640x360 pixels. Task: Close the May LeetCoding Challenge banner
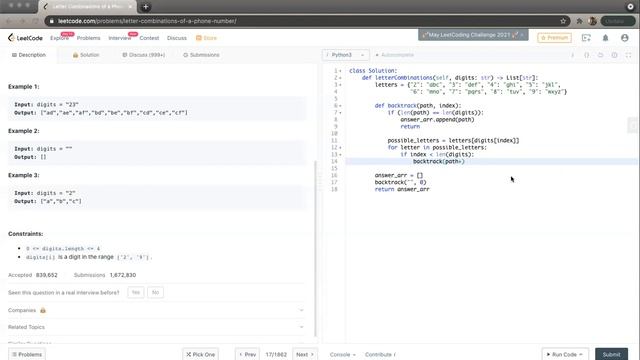[522, 35]
